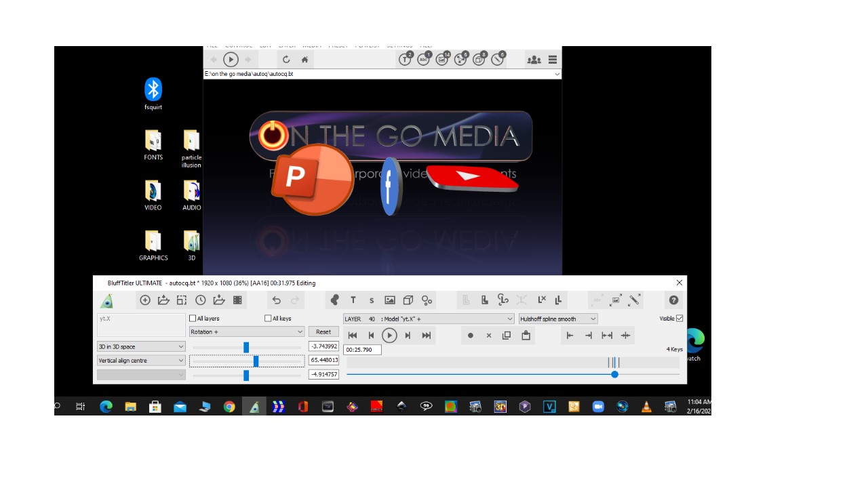Create key with record dot icon
This screenshot has width=868, height=488.
tap(471, 335)
